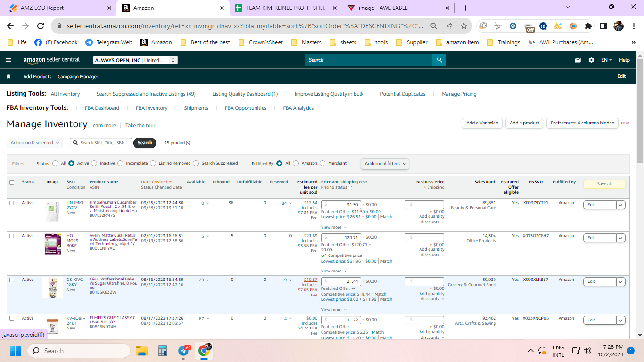Screen dimensions: 644x362
Task: Click the Avery Clear Labels product thumbnail
Action: [53, 244]
